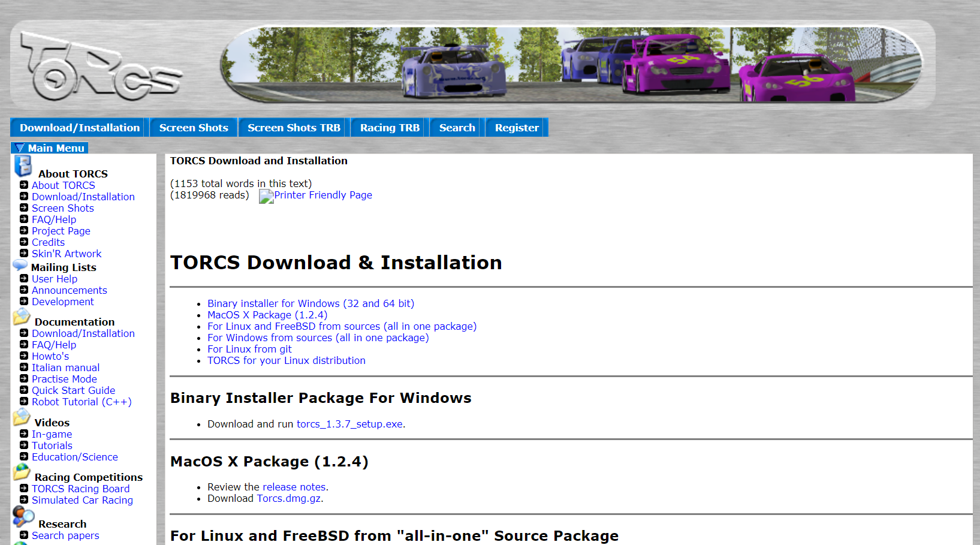Click arrow bullet beside Quick Start Guide
980x545 pixels.
click(24, 390)
